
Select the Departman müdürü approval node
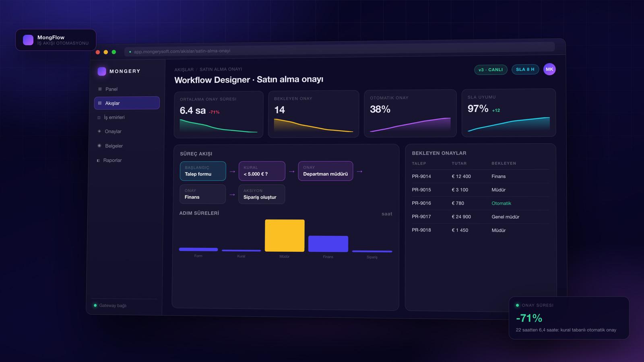click(x=326, y=171)
